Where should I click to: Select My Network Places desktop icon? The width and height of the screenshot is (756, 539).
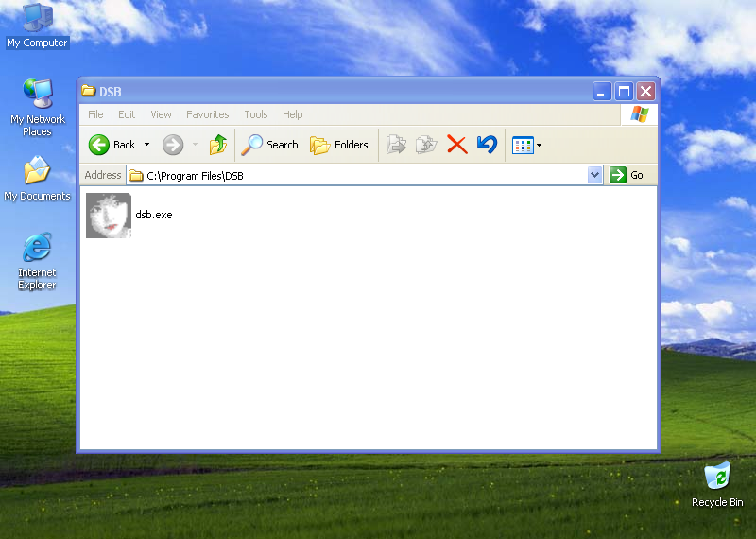pos(38,107)
